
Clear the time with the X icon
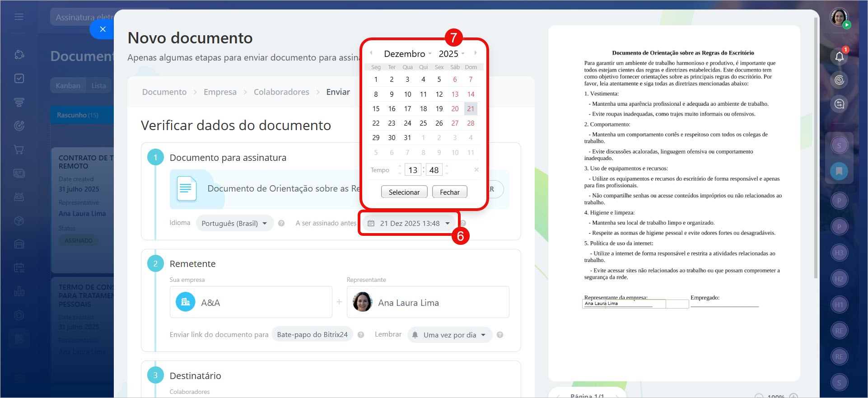[476, 170]
